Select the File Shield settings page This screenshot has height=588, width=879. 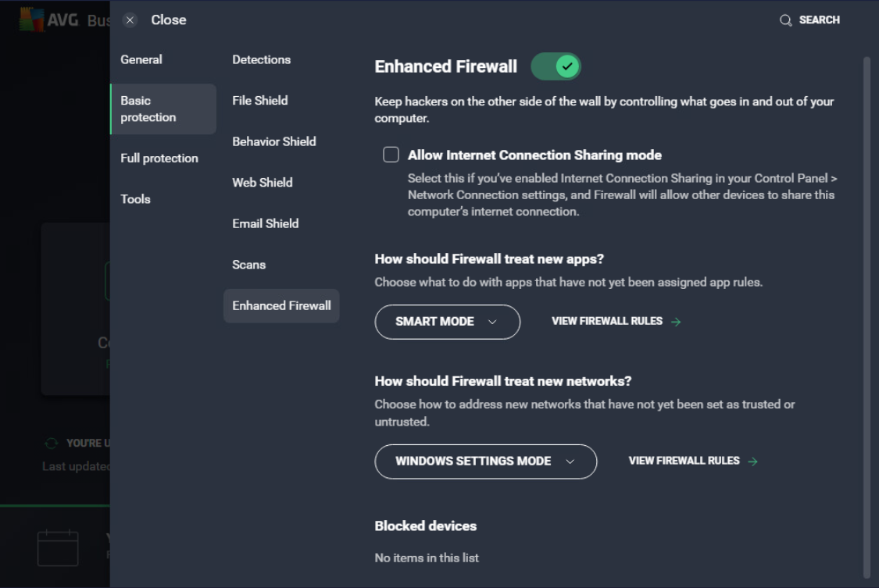tap(259, 100)
